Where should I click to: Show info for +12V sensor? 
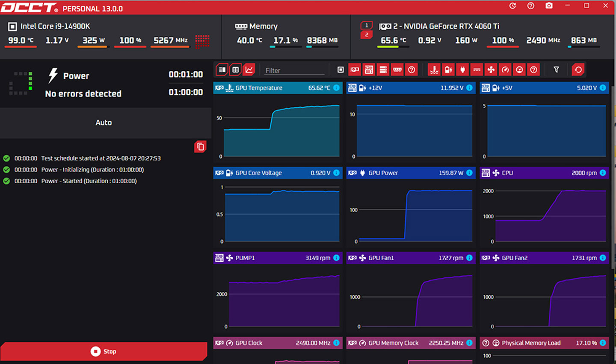click(470, 88)
